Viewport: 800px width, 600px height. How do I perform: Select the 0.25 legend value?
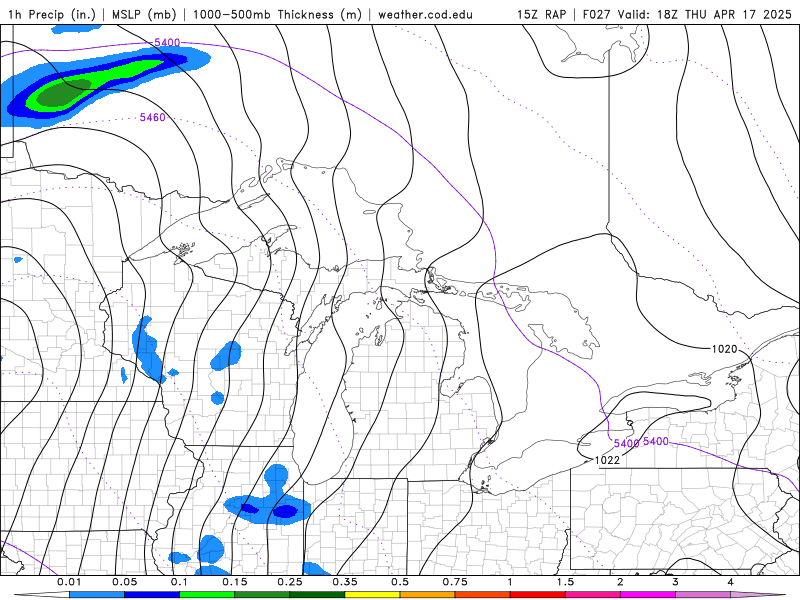pyautogui.click(x=290, y=582)
